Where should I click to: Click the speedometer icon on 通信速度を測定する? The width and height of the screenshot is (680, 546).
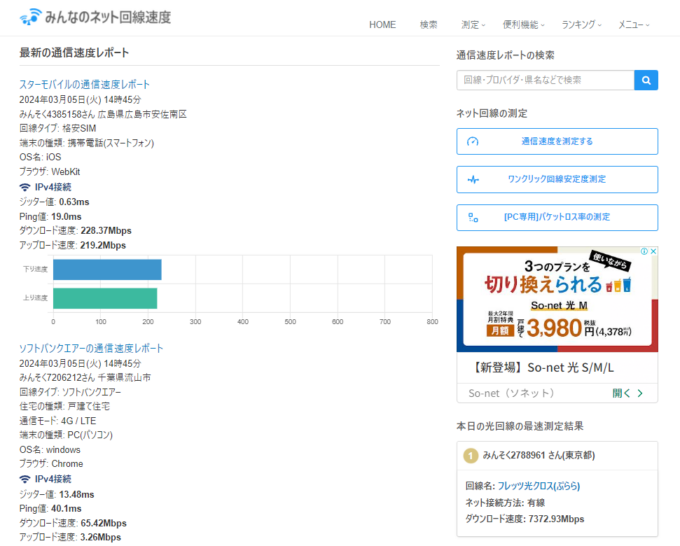pyautogui.click(x=472, y=141)
